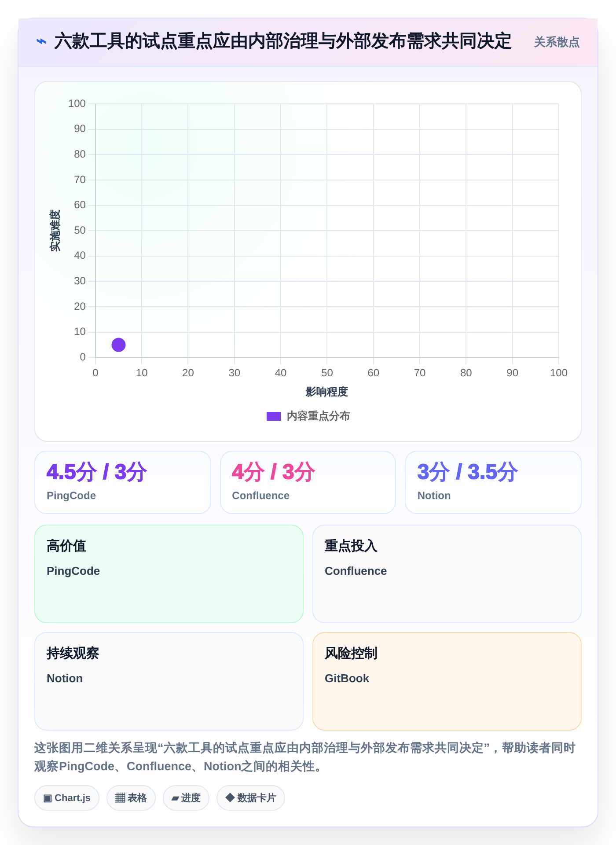Click the Chart.js tag chip
616x845 pixels.
click(x=67, y=798)
